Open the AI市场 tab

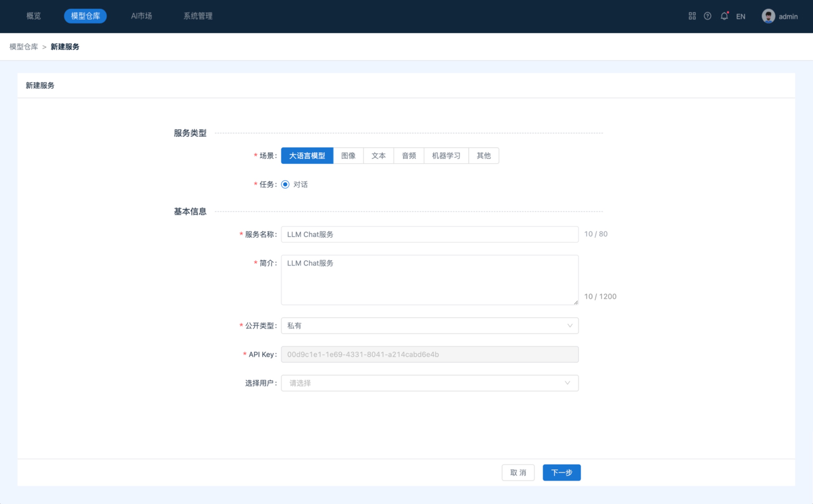(x=141, y=16)
